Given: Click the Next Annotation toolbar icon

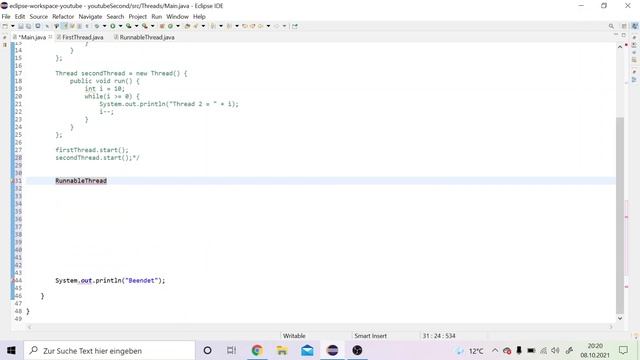Looking at the screenshot, I should pyautogui.click(x=213, y=26).
